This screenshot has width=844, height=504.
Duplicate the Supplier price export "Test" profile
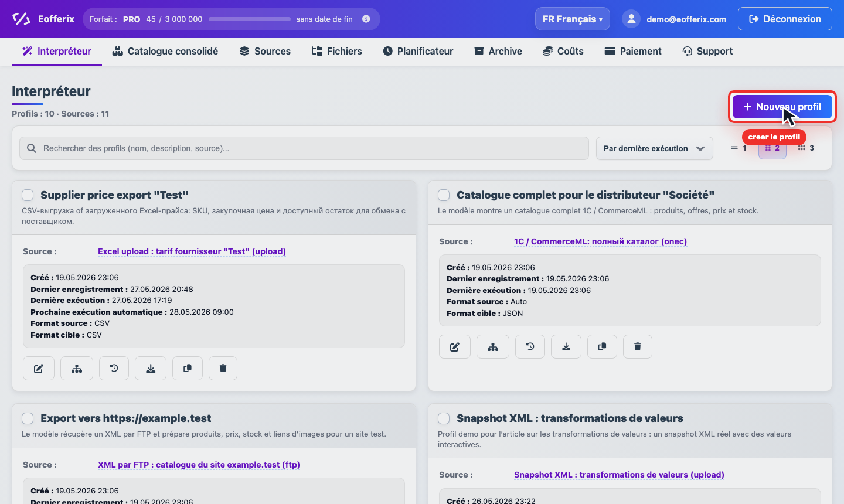[188, 369]
